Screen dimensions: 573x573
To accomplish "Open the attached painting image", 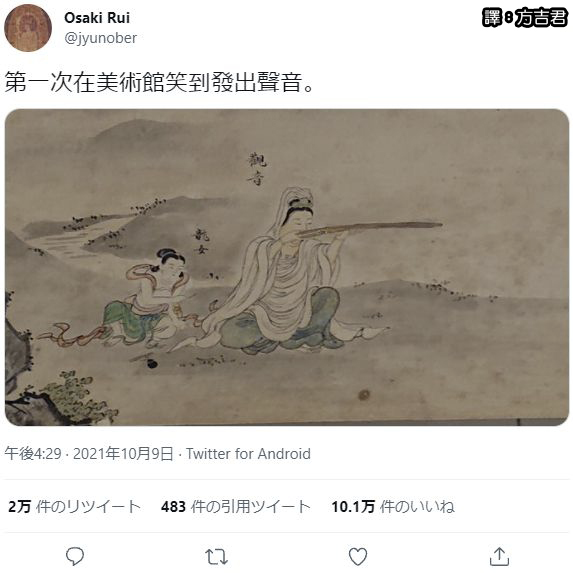I will (287, 267).
